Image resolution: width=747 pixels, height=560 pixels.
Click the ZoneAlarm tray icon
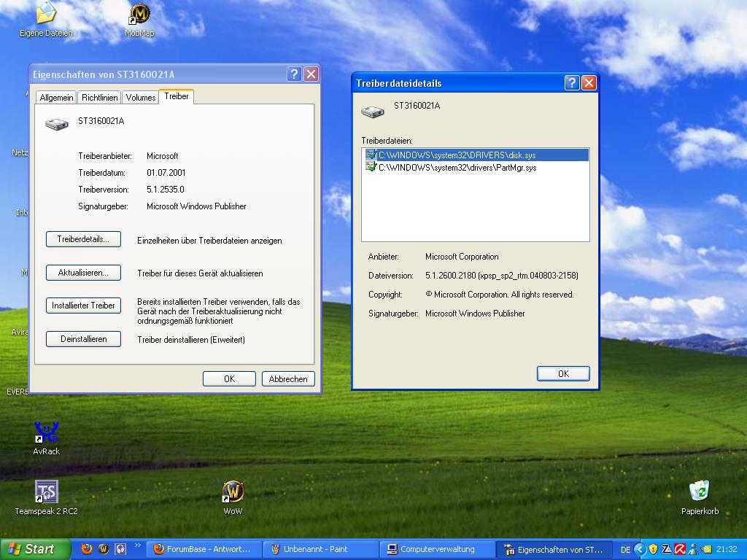[667, 550]
